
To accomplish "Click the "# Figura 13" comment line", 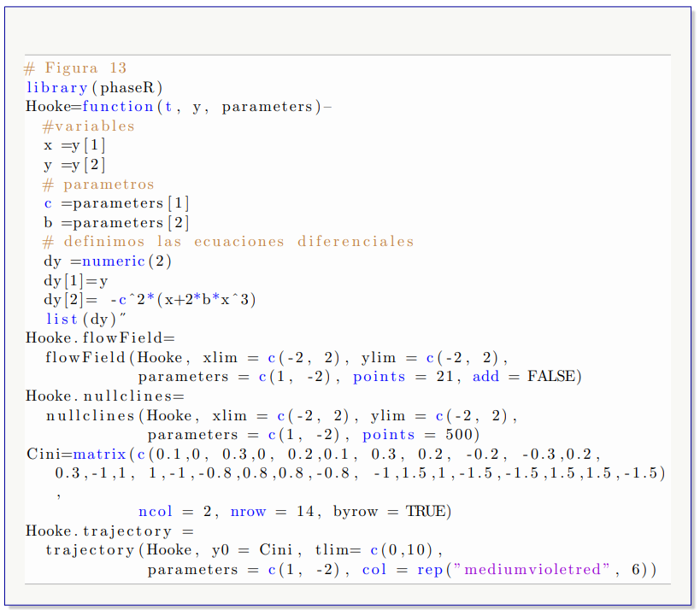I will 75,68.
